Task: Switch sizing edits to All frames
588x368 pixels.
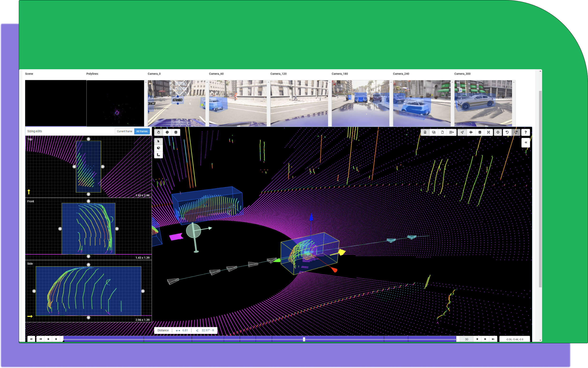Action: coord(142,131)
